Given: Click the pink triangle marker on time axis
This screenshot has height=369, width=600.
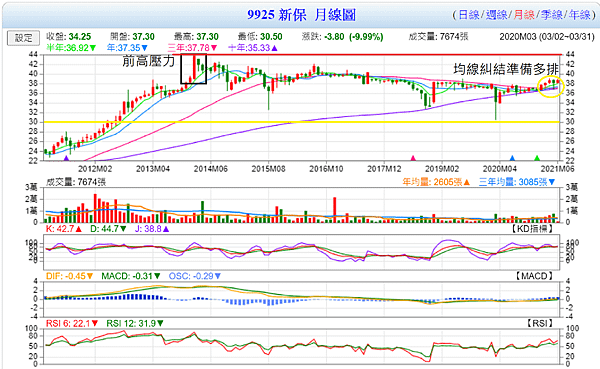Looking at the screenshot, I should click(x=413, y=158).
